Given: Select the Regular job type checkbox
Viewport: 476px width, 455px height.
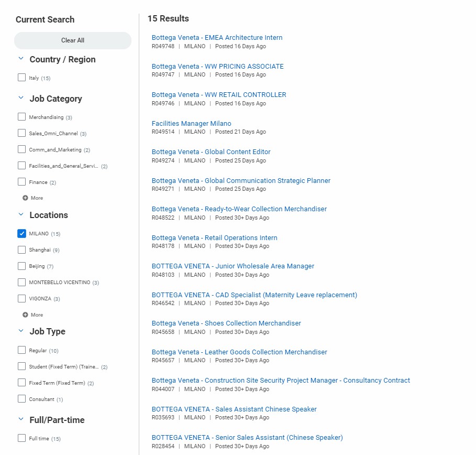Looking at the screenshot, I should pyautogui.click(x=21, y=350).
